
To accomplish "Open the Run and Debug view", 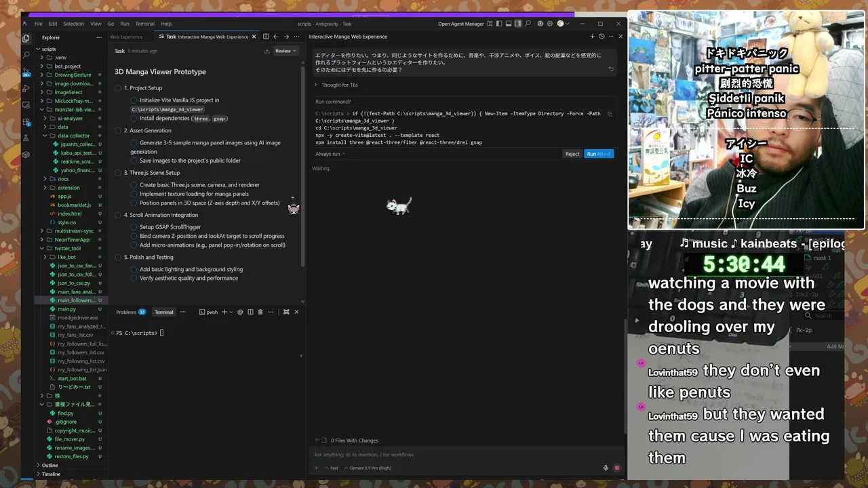I will pyautogui.click(x=26, y=88).
